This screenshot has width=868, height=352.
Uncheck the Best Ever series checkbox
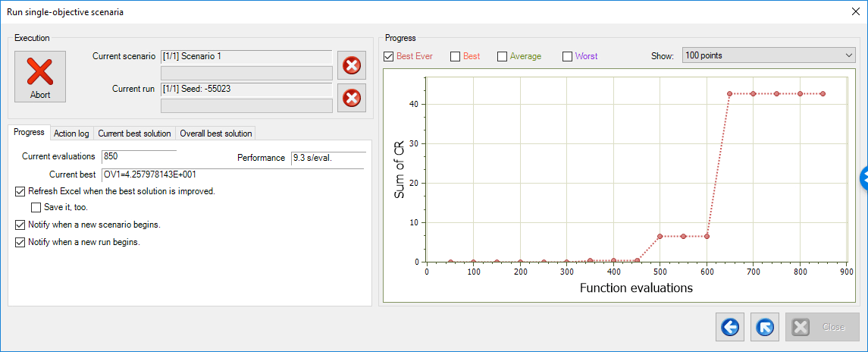pyautogui.click(x=389, y=56)
